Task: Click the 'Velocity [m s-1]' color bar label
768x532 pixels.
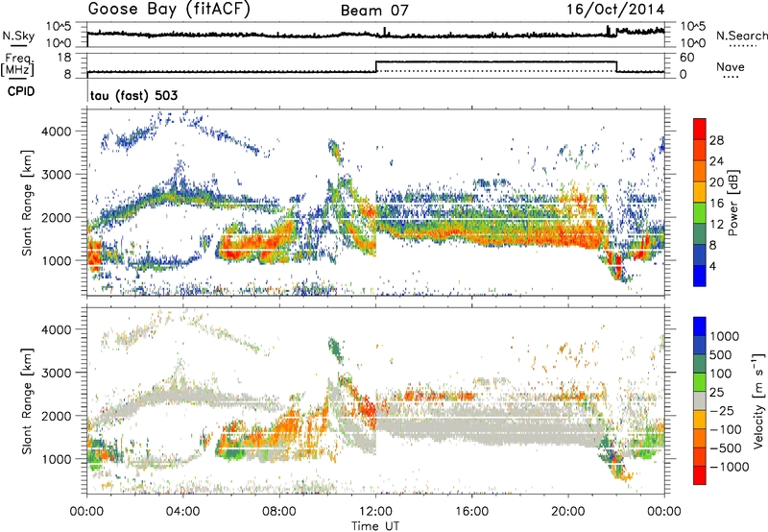Action: [x=758, y=400]
